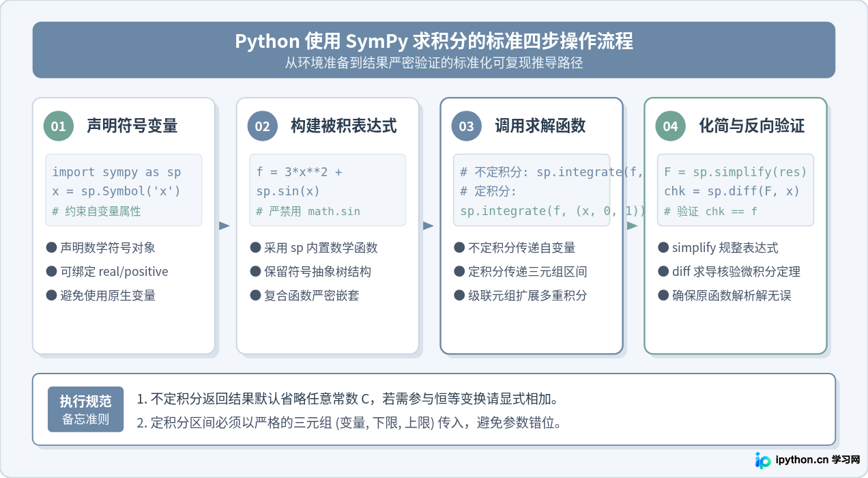Screen dimensions: 868x478
Task: Click the bullet diff 求导核验微积分定理
Action: click(729, 272)
